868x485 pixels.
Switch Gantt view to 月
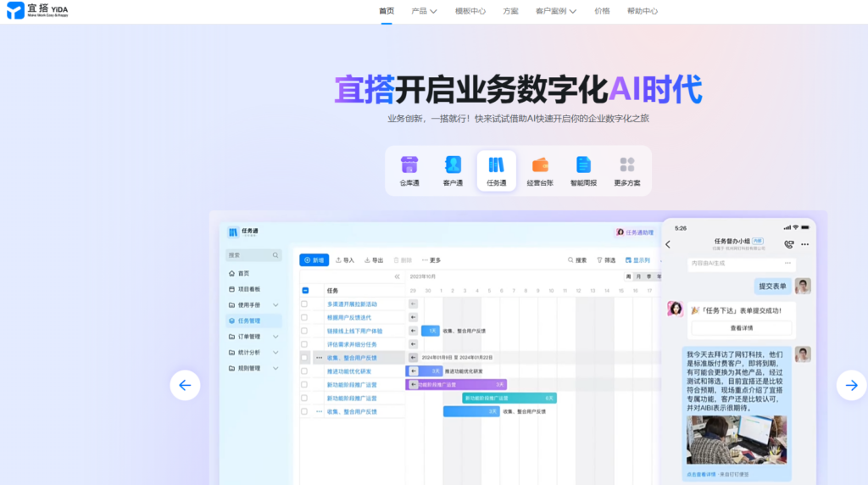click(638, 276)
